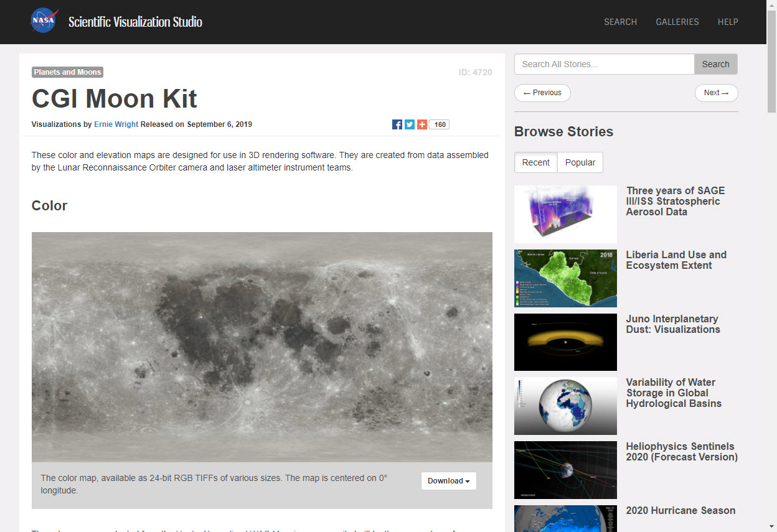
Task: Open Juno Interplanetary Dust: Visualizations title
Action: [673, 324]
